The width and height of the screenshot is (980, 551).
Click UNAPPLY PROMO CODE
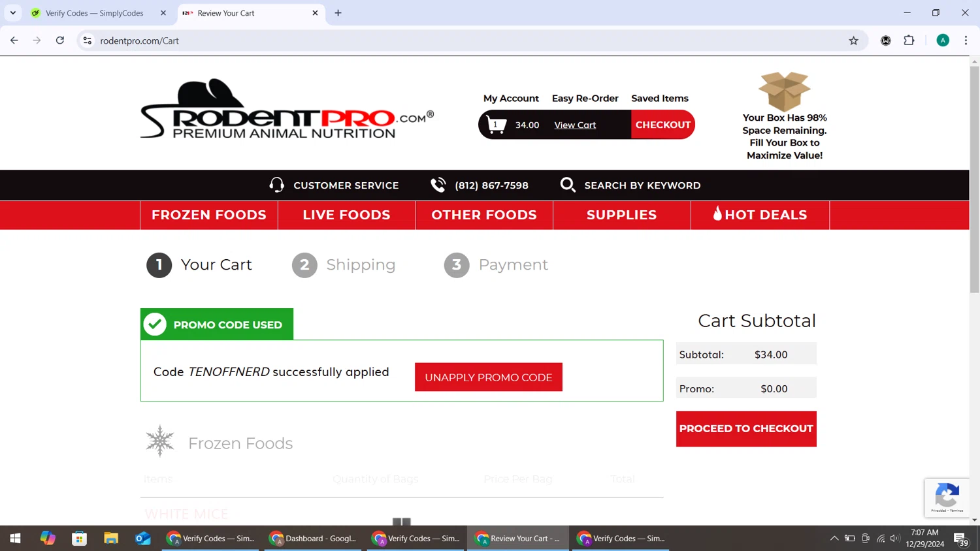click(x=489, y=377)
